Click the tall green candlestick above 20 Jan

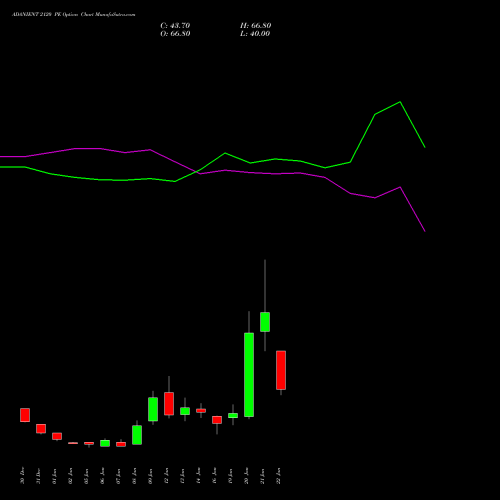(x=249, y=375)
